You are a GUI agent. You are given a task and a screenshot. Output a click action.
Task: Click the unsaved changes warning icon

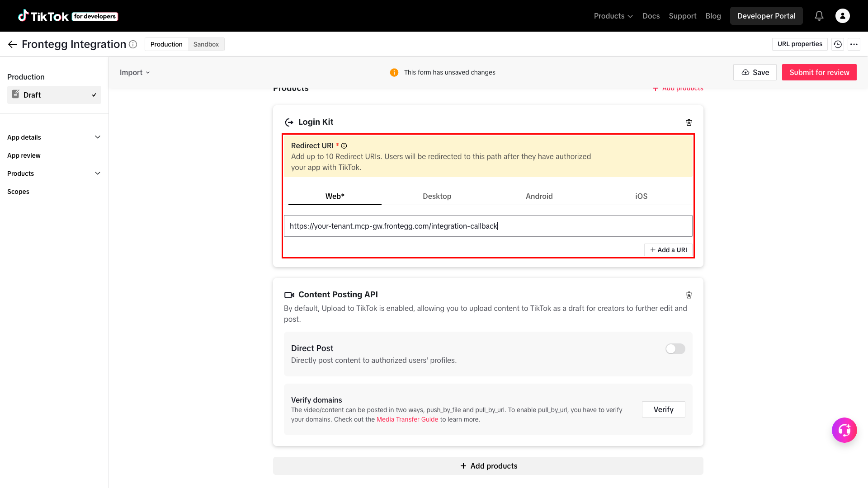click(394, 72)
